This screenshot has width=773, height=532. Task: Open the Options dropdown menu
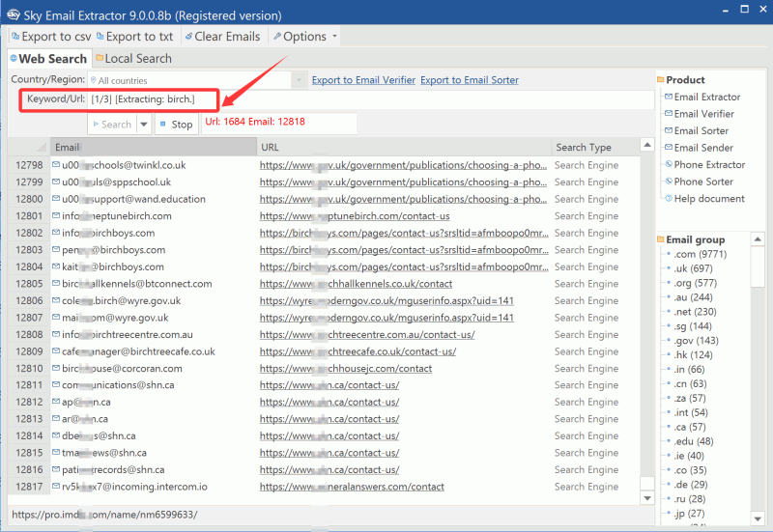pyautogui.click(x=305, y=37)
